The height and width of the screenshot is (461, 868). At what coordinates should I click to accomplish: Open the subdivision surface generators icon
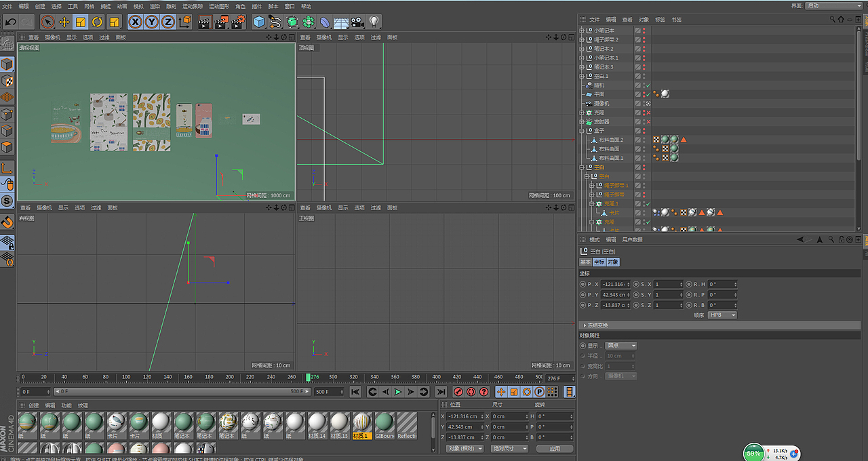[292, 22]
